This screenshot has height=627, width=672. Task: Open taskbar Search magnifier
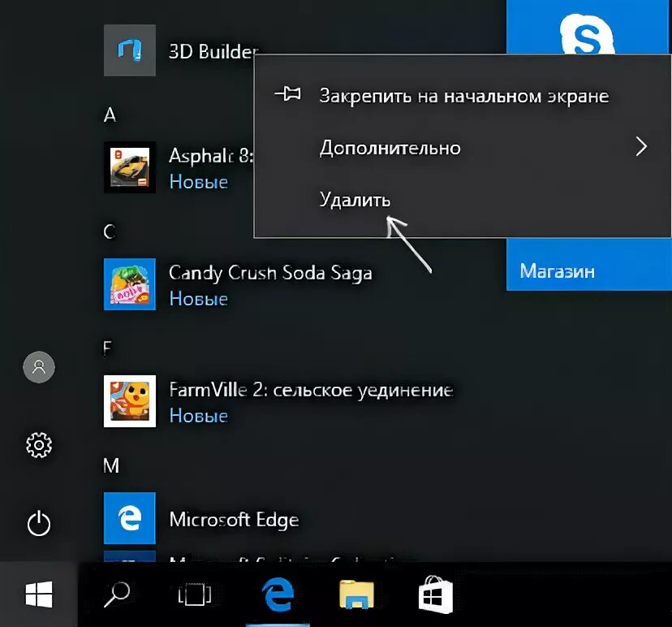117,595
